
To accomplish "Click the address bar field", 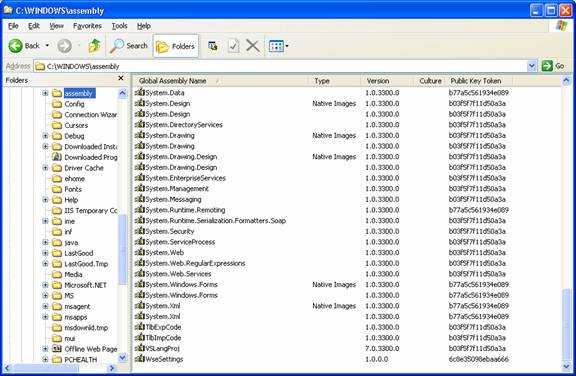I will (281, 66).
